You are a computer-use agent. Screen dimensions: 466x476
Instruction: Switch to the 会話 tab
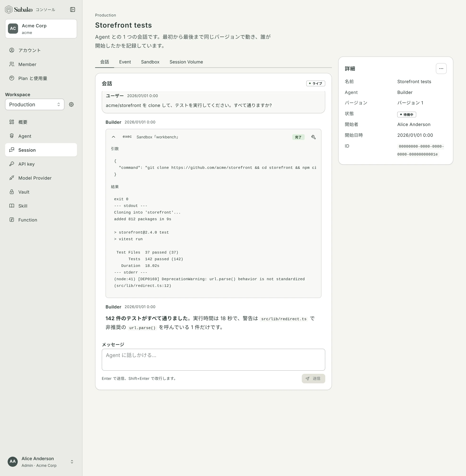click(x=104, y=62)
